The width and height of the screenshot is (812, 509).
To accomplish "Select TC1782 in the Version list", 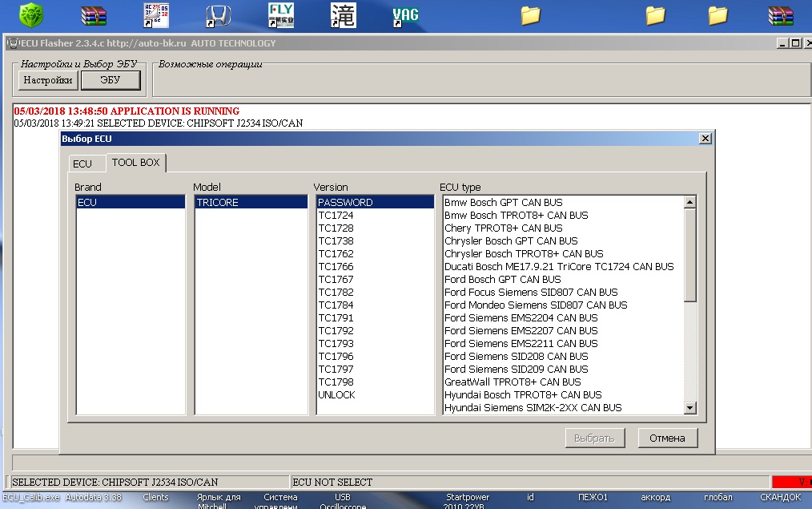I will tap(376, 293).
